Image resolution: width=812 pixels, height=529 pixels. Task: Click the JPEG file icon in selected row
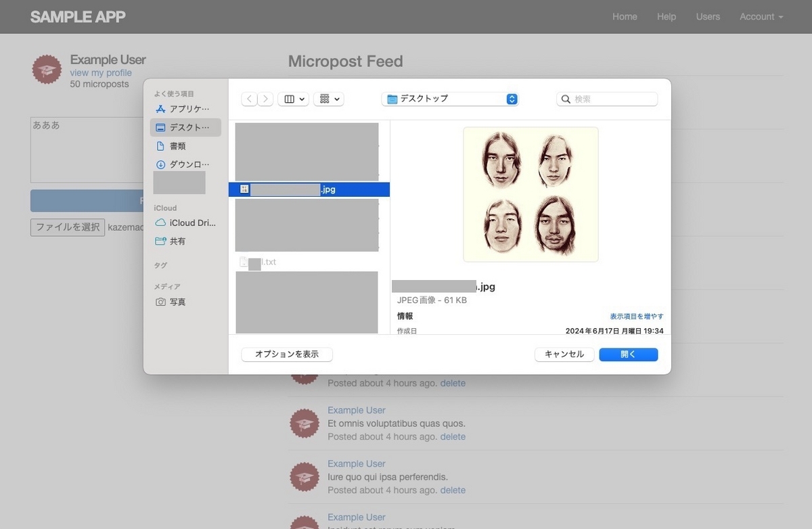tap(244, 189)
